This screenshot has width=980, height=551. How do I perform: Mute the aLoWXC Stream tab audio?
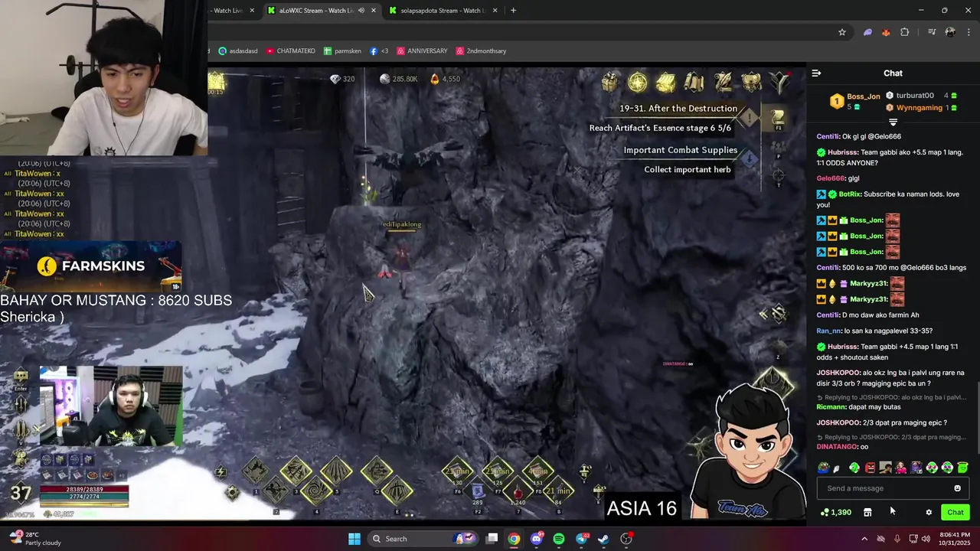click(361, 11)
